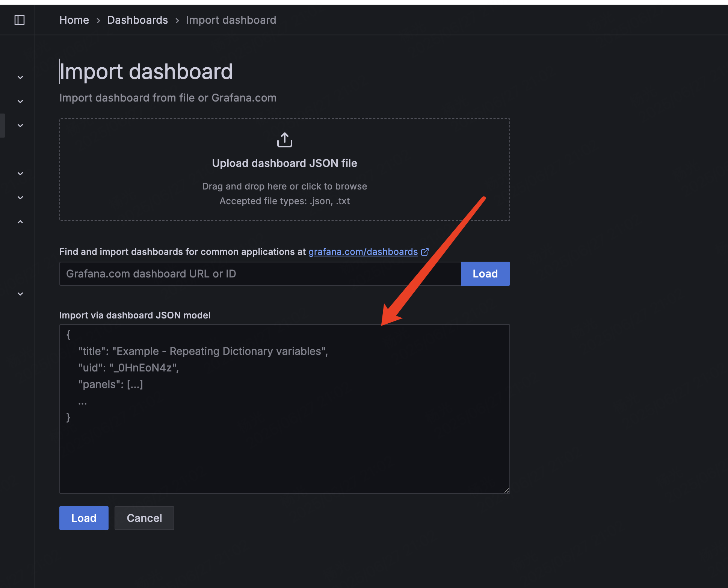Click the 'Import dashboard' page heading
Image resolution: width=728 pixels, height=588 pixels.
pos(146,71)
